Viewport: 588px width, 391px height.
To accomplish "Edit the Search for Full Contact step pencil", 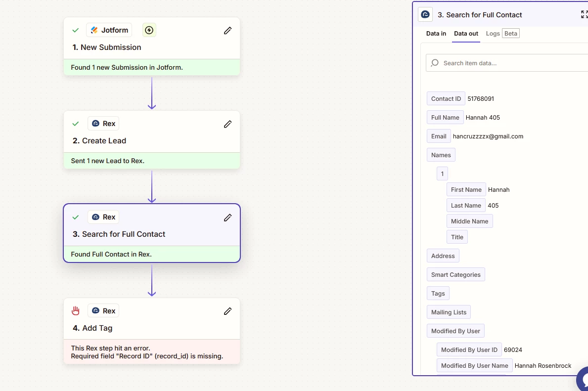I will point(227,217).
